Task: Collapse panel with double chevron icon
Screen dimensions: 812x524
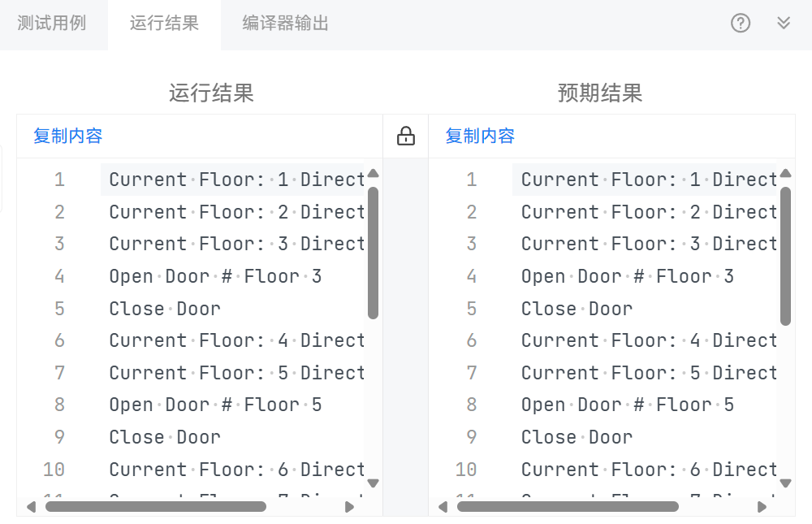Action: tap(784, 23)
